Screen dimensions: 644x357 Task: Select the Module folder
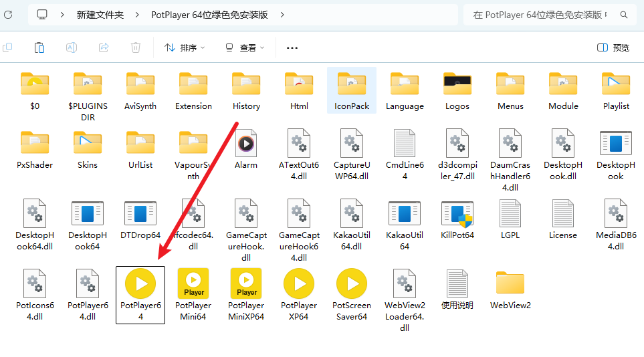(x=563, y=91)
